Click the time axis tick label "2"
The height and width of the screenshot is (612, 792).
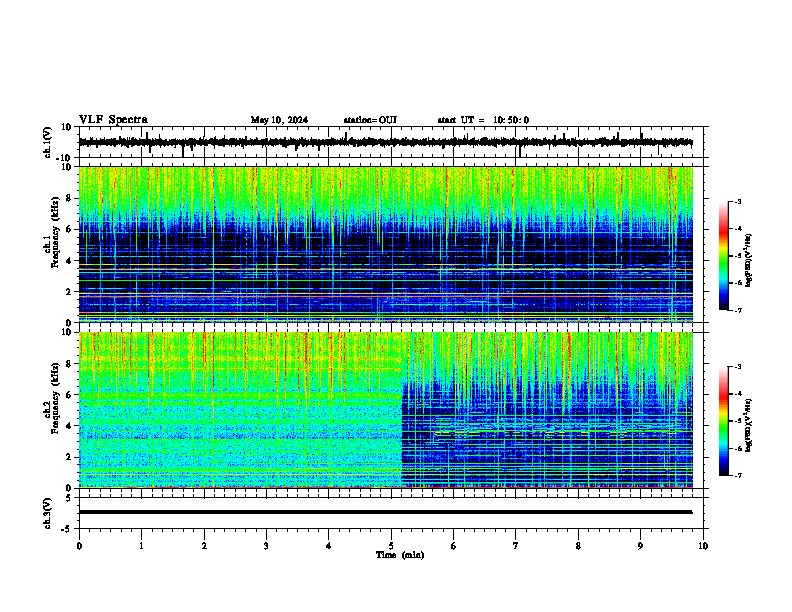click(204, 546)
